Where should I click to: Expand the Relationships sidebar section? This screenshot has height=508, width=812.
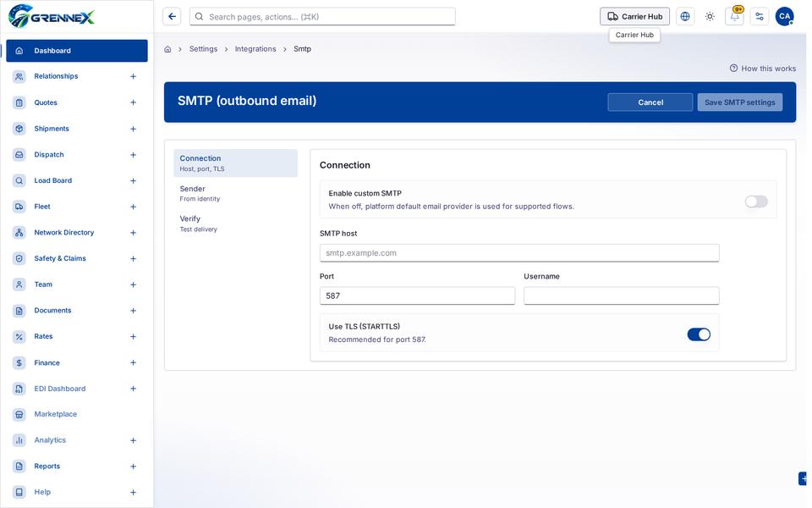[x=133, y=76]
